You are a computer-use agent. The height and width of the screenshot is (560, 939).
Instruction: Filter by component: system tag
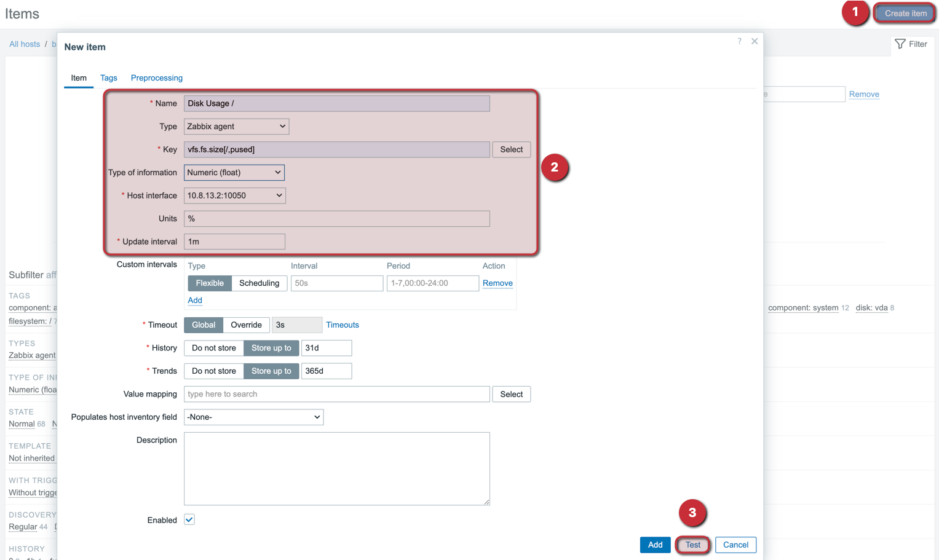pyautogui.click(x=803, y=308)
